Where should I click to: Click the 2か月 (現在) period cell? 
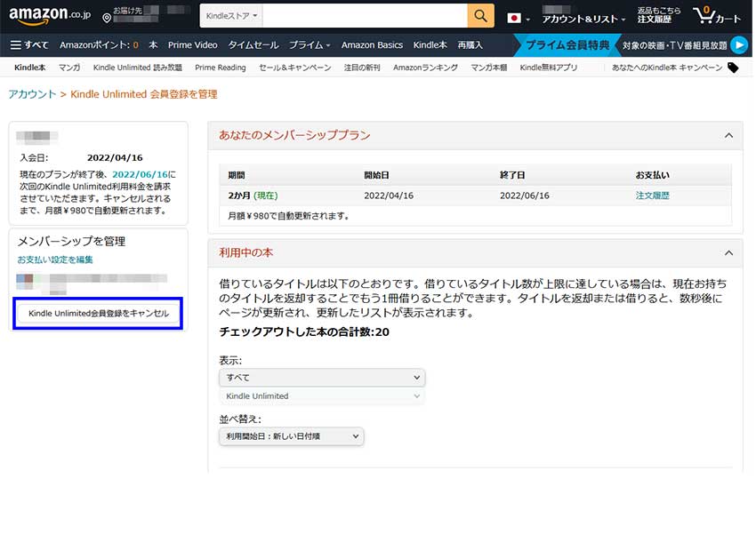click(253, 196)
